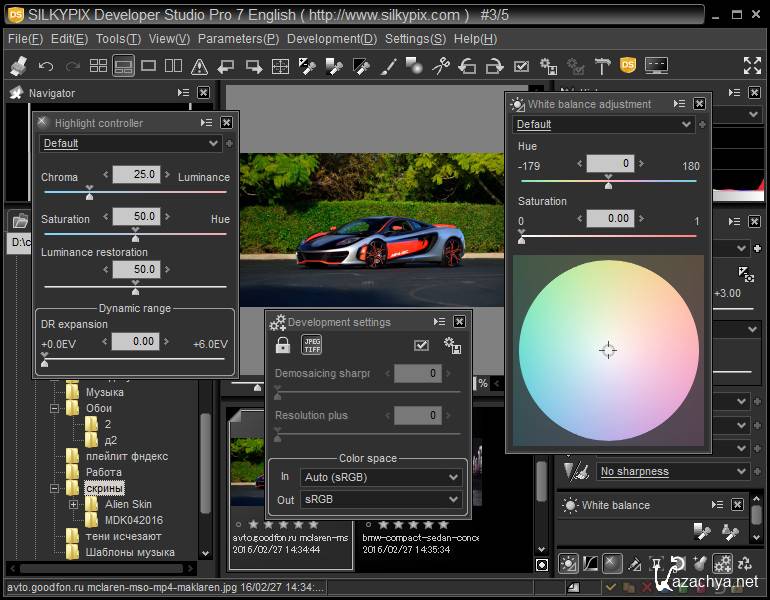Click the center of the white balance color wheel
The height and width of the screenshot is (600, 770).
(x=607, y=350)
